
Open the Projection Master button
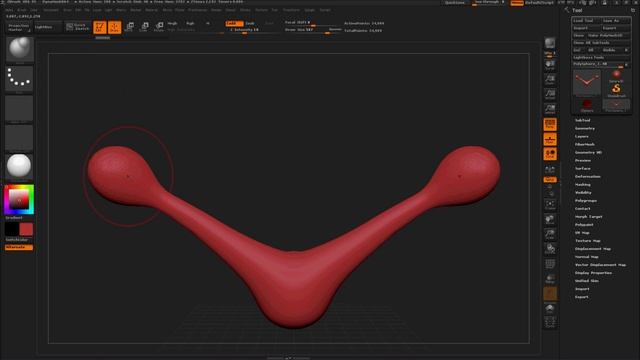19,27
